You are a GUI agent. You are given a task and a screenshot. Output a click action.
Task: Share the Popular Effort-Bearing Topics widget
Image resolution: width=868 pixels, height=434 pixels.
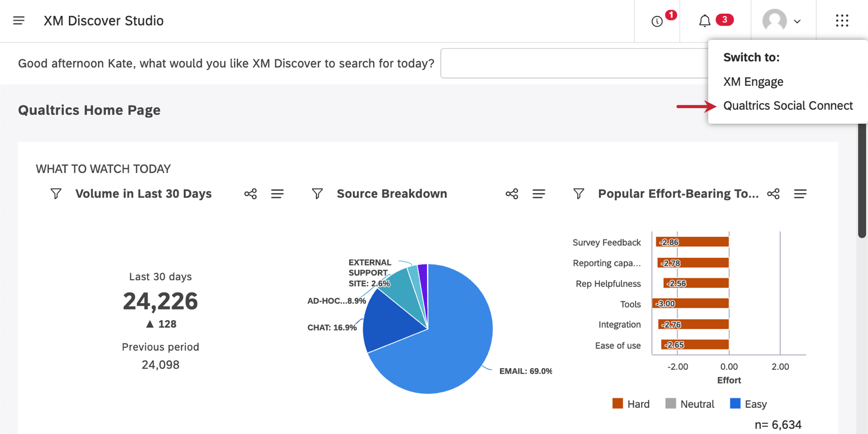pyautogui.click(x=774, y=194)
